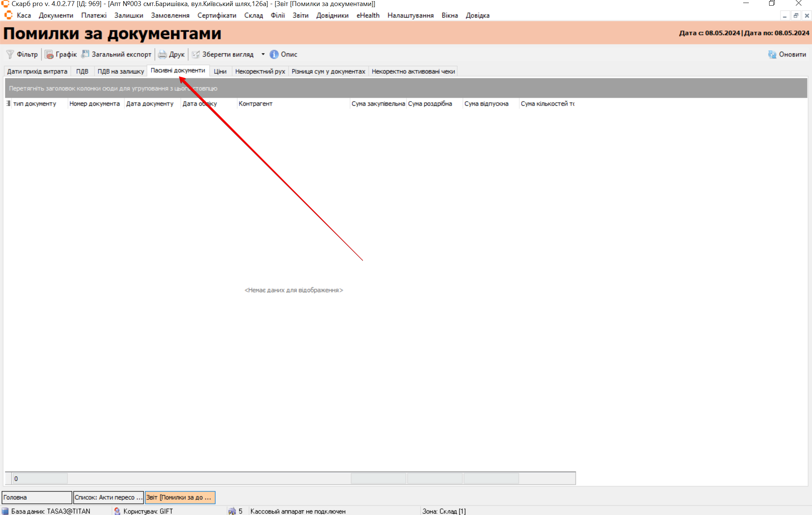Image resolution: width=812 pixels, height=515 pixels.
Task: Click the Оновити refresh icon
Action: click(772, 55)
